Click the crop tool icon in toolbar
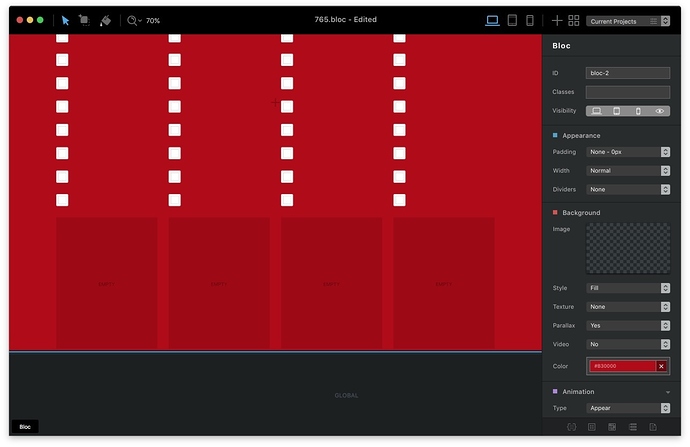Viewport: 690px width, 447px height. click(x=84, y=20)
